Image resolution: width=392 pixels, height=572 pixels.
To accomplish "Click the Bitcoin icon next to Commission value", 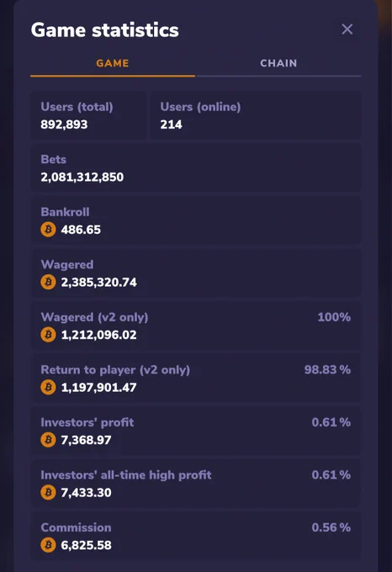I will [48, 544].
